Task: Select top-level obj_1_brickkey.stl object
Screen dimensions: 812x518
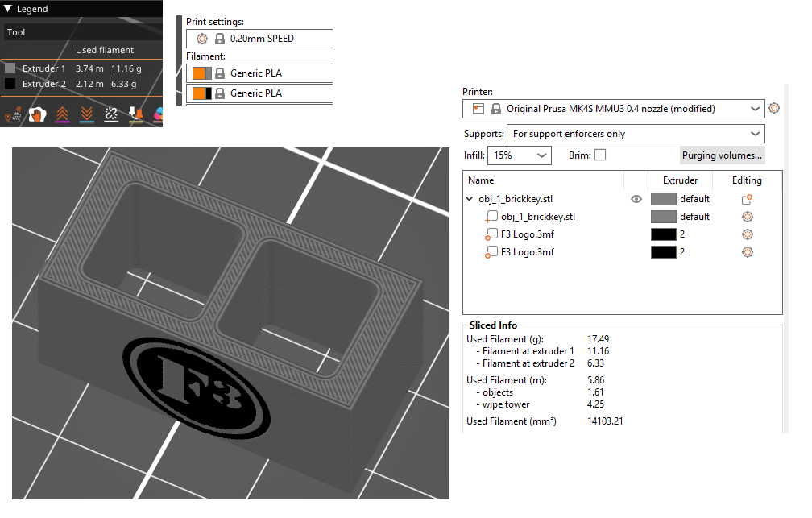Action: [516, 200]
